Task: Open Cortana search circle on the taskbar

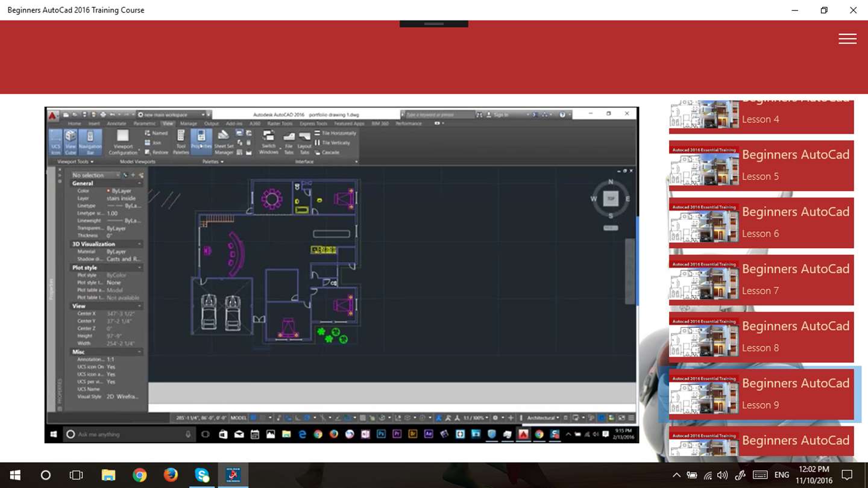Action: [45, 475]
